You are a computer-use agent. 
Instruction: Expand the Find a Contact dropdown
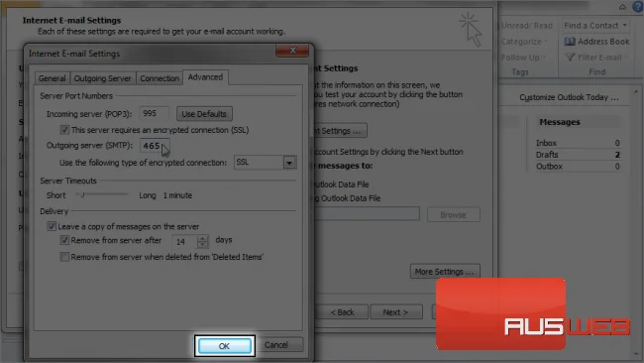pos(625,26)
